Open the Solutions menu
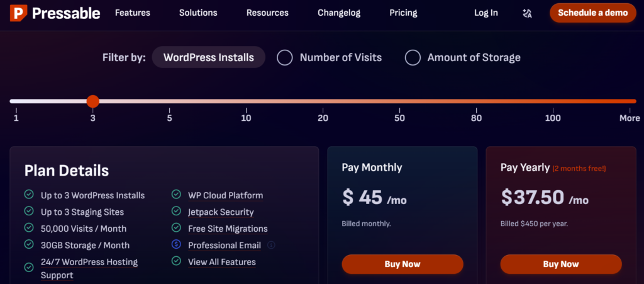Viewport: 644px width, 284px height. (x=198, y=13)
